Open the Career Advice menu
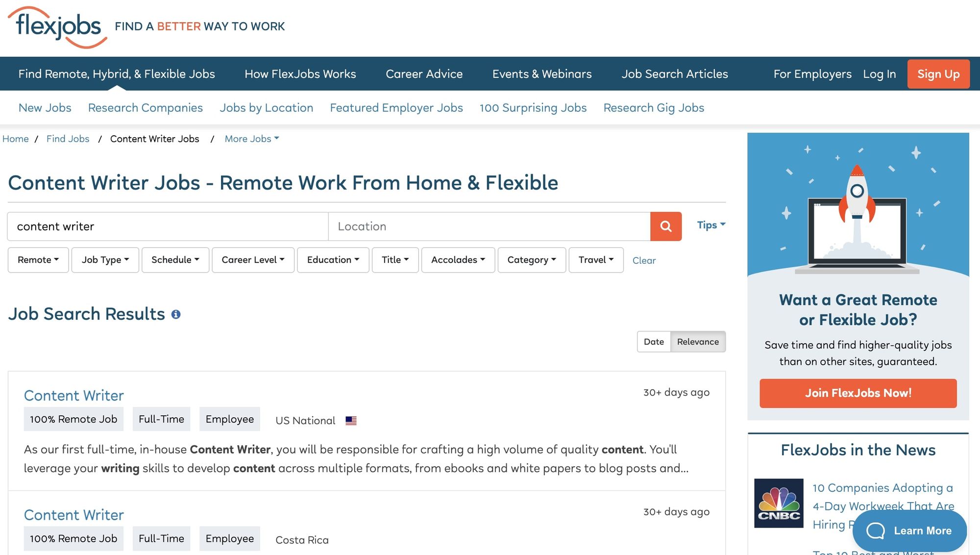 (424, 74)
